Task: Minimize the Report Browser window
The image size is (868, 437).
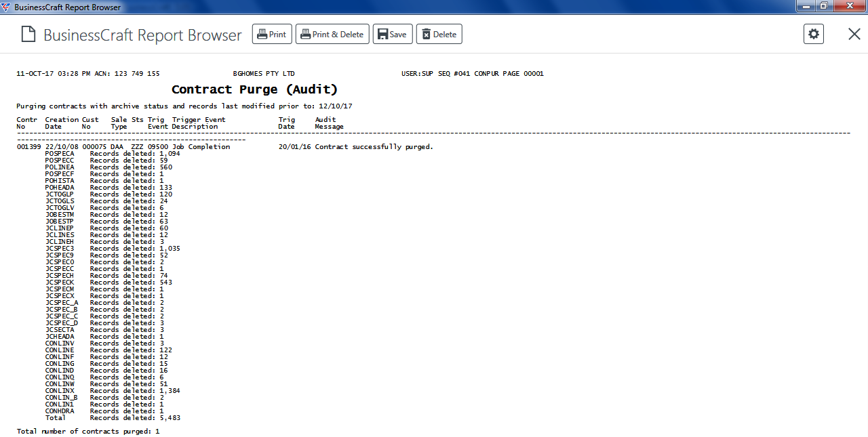Action: (806, 6)
